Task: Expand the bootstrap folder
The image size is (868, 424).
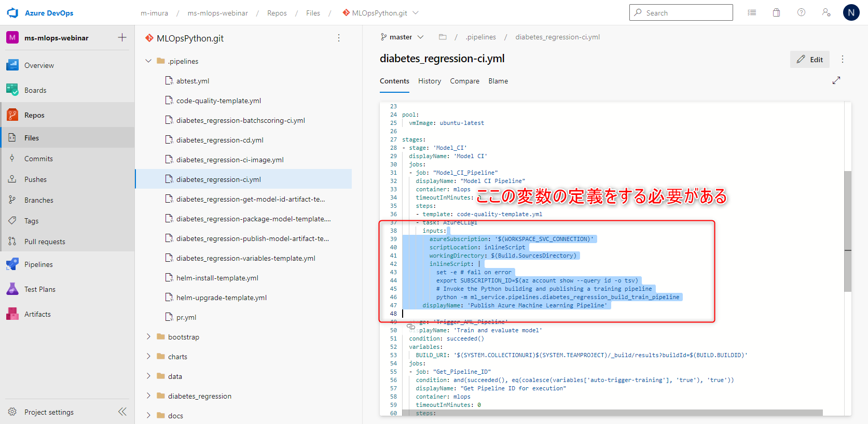Action: click(148, 337)
